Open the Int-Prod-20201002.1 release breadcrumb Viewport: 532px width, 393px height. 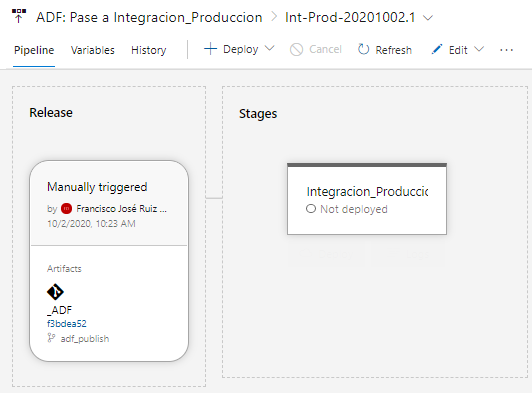tap(350, 17)
